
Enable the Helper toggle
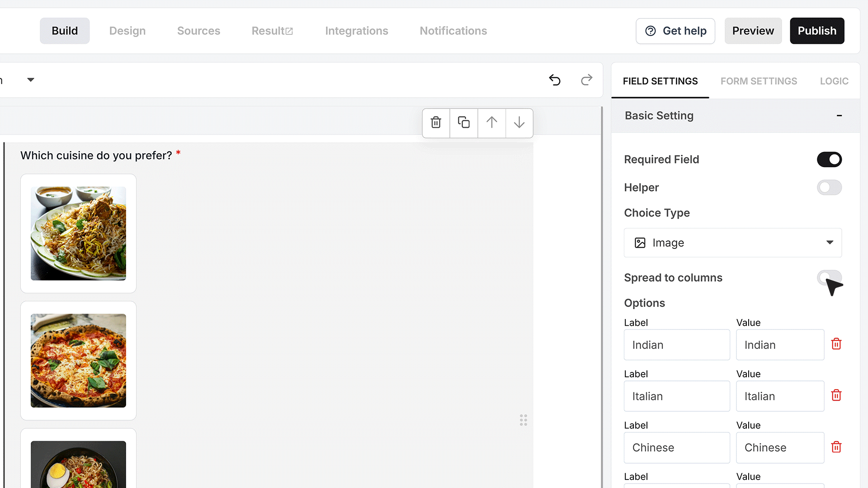point(829,188)
